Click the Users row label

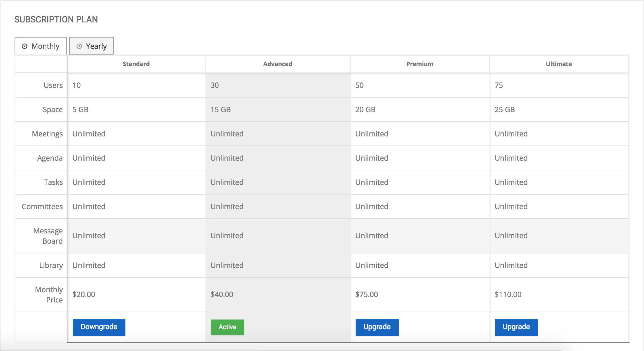53,85
